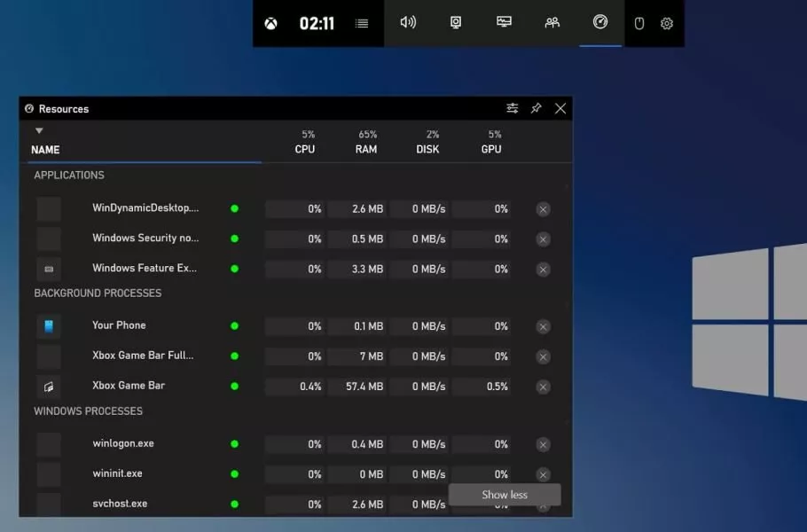End the Xbox Game Bar process
The image size is (807, 532).
[543, 387]
